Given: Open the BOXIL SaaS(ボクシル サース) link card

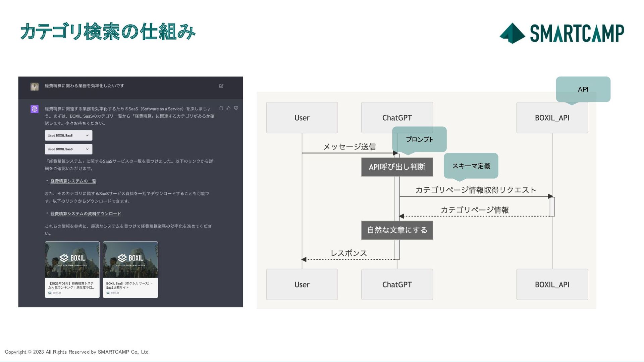Looking at the screenshot, I should tap(130, 269).
